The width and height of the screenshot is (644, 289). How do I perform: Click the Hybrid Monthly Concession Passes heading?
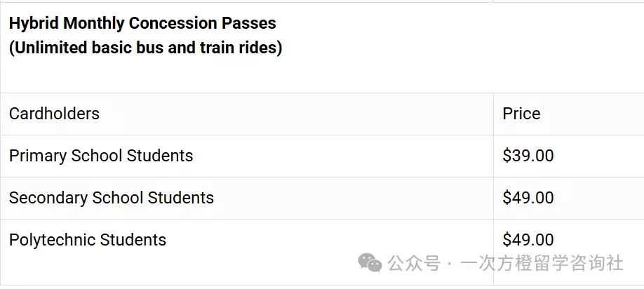click(x=142, y=23)
